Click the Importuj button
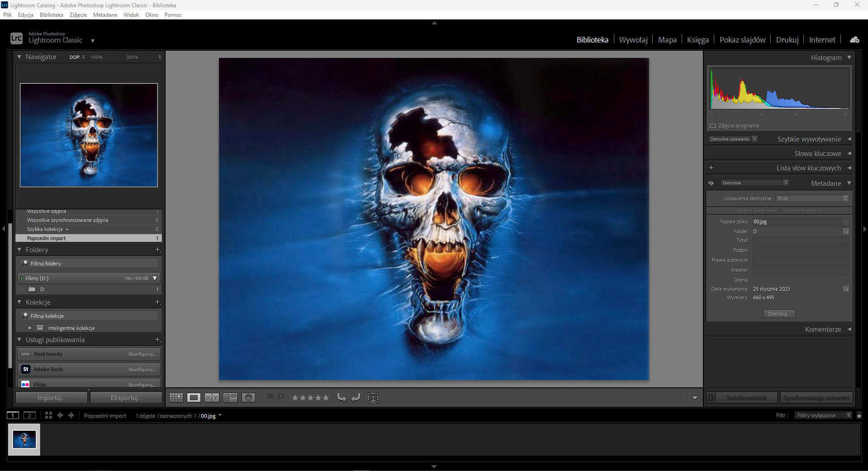 (52, 398)
